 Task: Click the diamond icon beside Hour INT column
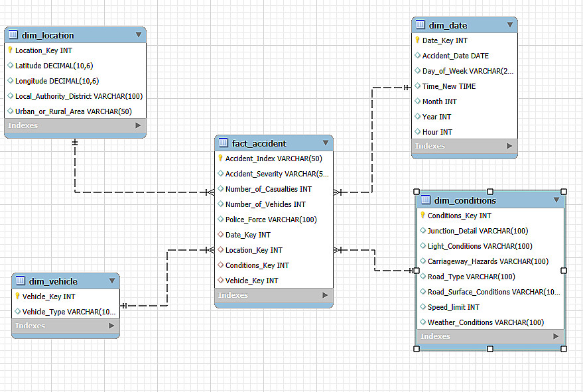(418, 131)
